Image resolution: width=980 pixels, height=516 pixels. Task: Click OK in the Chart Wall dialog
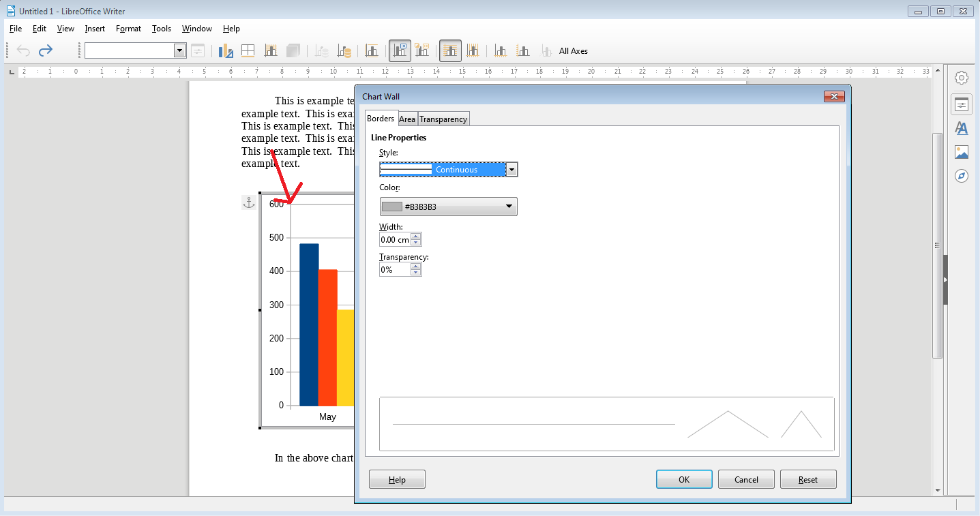click(684, 479)
